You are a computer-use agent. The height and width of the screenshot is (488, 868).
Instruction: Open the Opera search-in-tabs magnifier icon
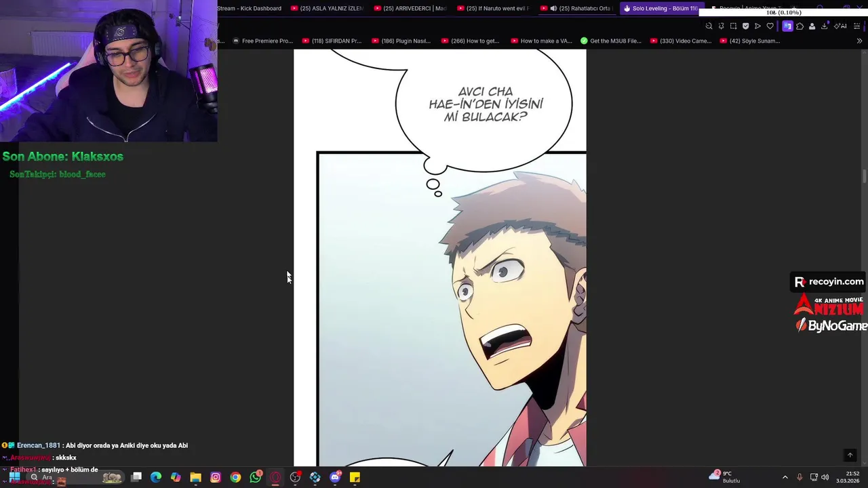coord(709,26)
